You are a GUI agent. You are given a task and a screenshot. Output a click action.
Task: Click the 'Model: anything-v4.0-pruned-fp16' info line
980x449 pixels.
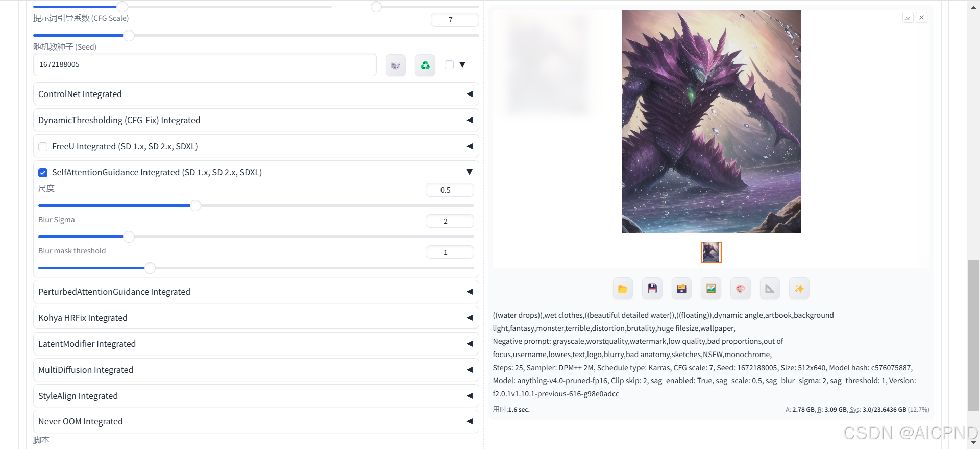click(704, 381)
